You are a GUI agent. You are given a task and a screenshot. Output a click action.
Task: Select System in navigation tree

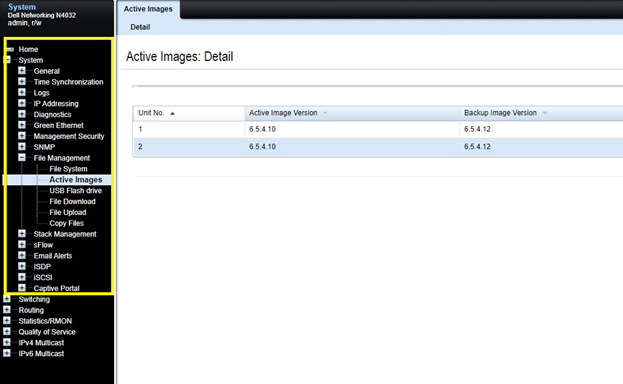31,60
